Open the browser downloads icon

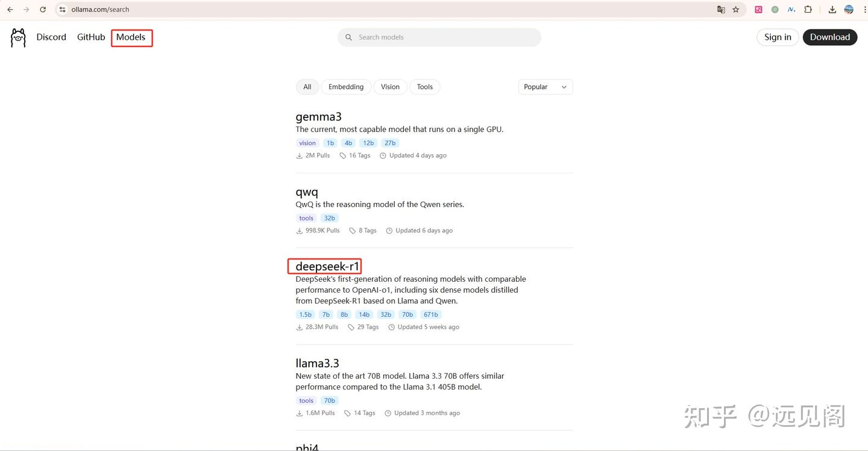832,9
